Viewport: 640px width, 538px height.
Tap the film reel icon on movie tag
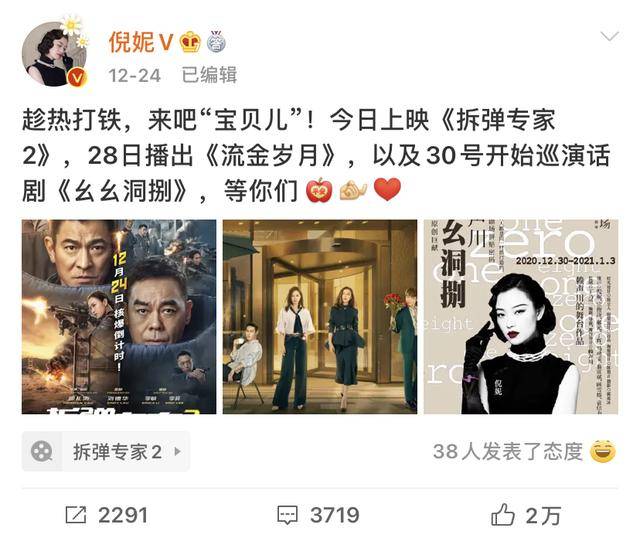[x=42, y=451]
